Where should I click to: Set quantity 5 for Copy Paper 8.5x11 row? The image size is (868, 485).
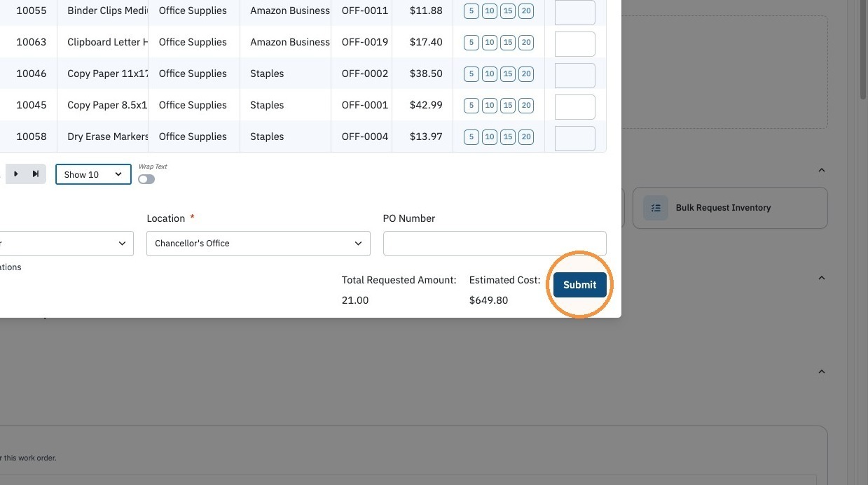471,106
